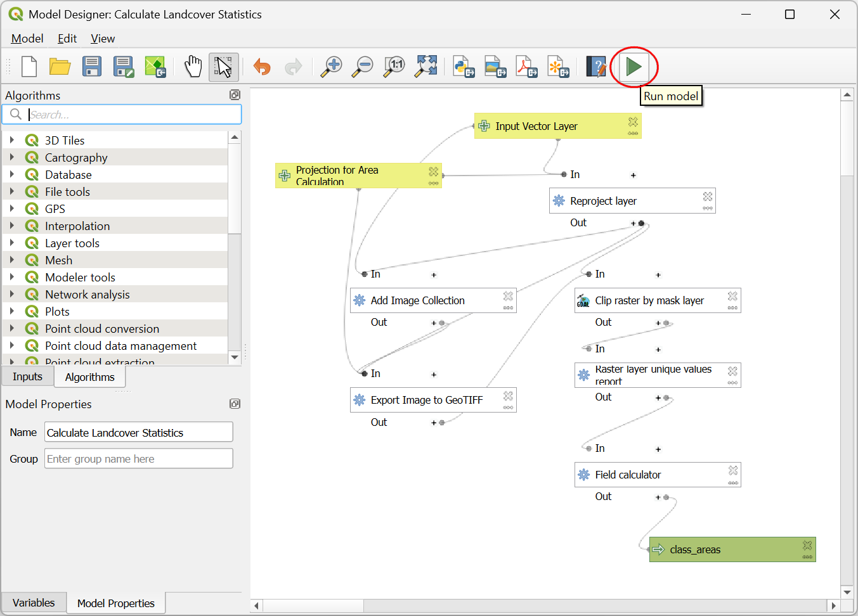Click the algorithm Search field
The width and height of the screenshot is (858, 616).
[x=133, y=115]
